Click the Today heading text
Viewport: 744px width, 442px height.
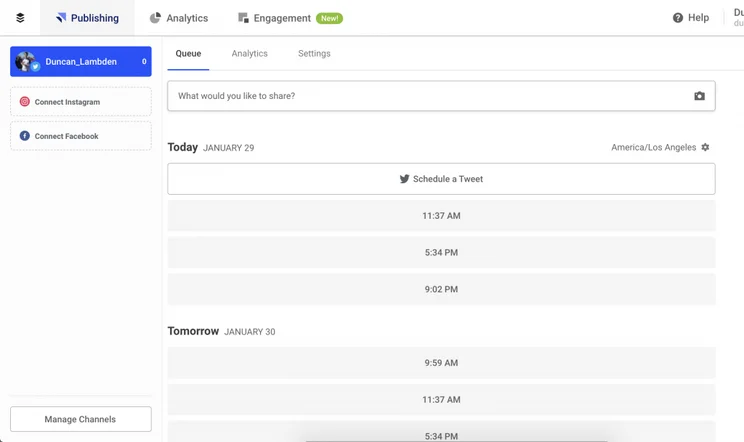coord(183,147)
